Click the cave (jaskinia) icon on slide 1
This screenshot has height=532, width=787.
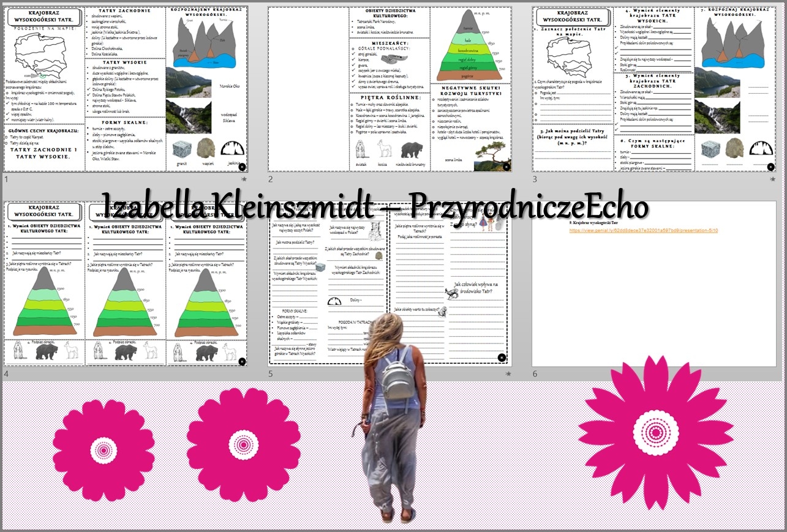point(232,150)
